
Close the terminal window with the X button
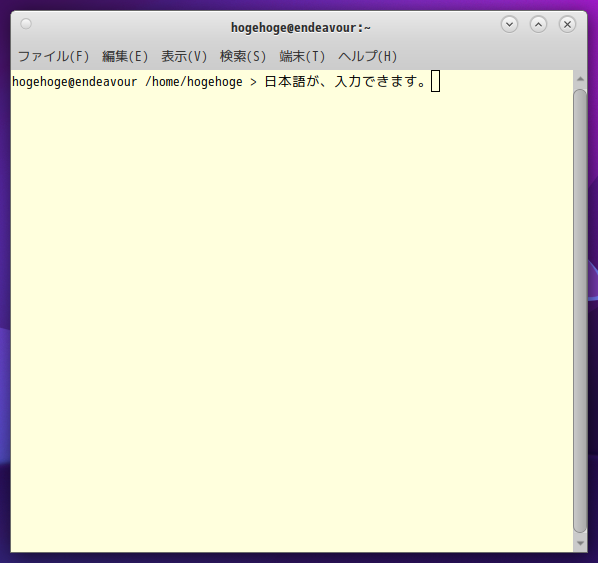click(x=567, y=24)
